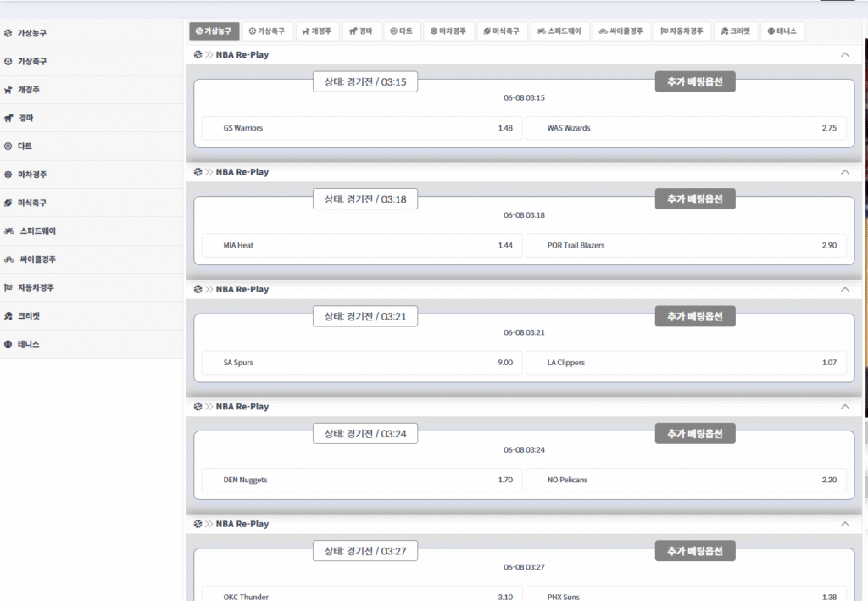Viewport: 868px width, 601px height.
Task: Click the status label 상태: 경기전 / 03:24
Action: coord(365,434)
